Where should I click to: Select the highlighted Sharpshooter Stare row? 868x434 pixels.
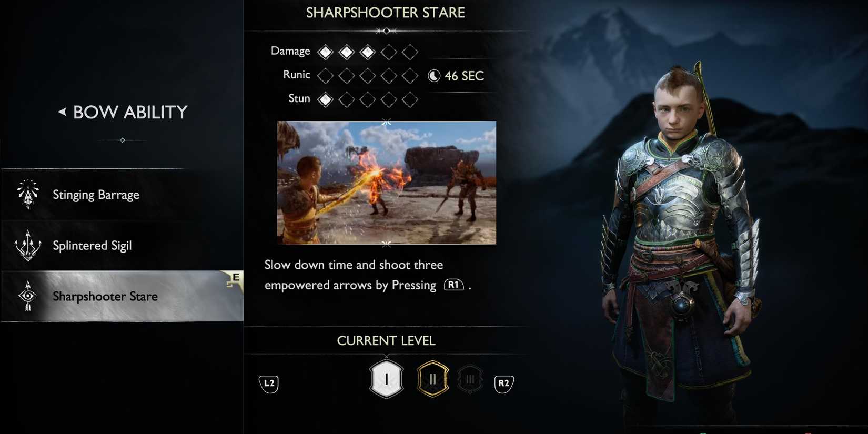click(122, 296)
